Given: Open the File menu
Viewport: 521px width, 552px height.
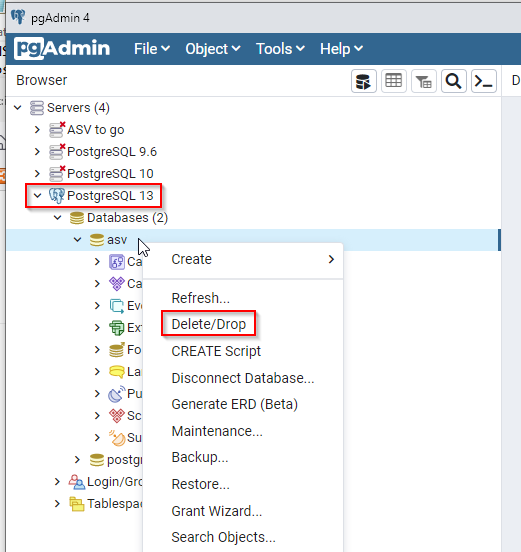Looking at the screenshot, I should click(x=152, y=49).
